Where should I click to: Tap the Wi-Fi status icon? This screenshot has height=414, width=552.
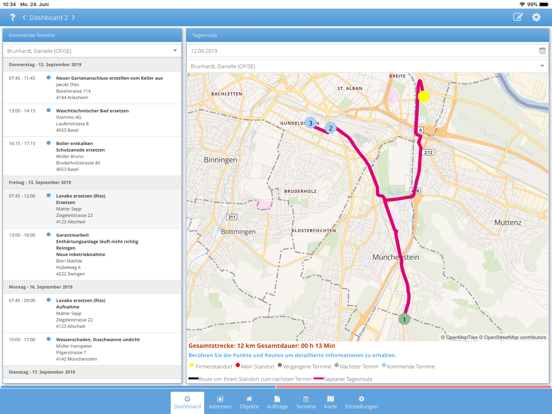coord(522,4)
